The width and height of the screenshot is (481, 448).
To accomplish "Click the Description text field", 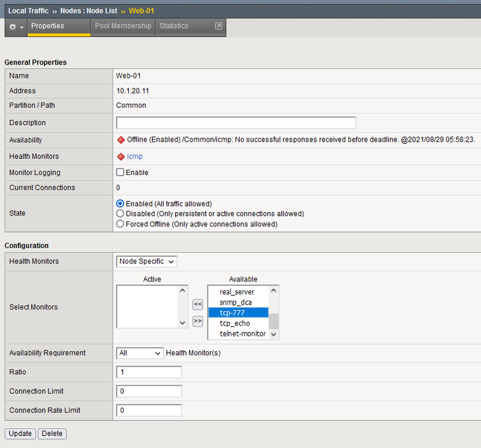I will pyautogui.click(x=235, y=122).
